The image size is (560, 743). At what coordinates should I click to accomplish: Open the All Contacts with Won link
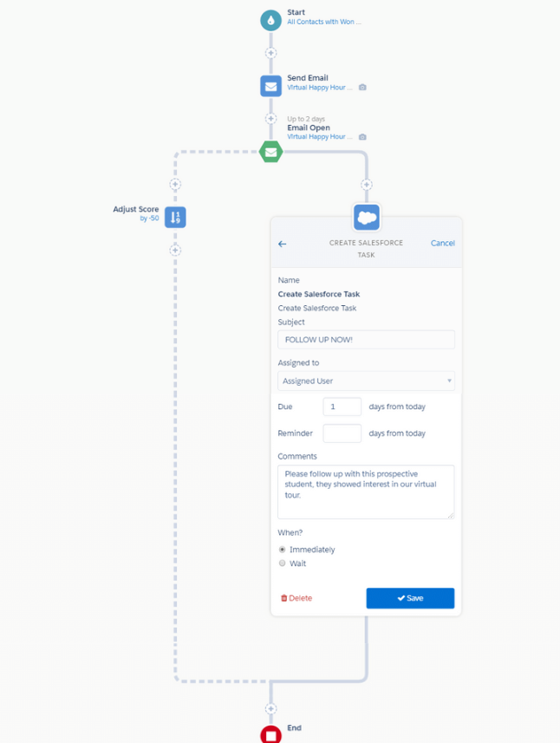click(x=324, y=22)
